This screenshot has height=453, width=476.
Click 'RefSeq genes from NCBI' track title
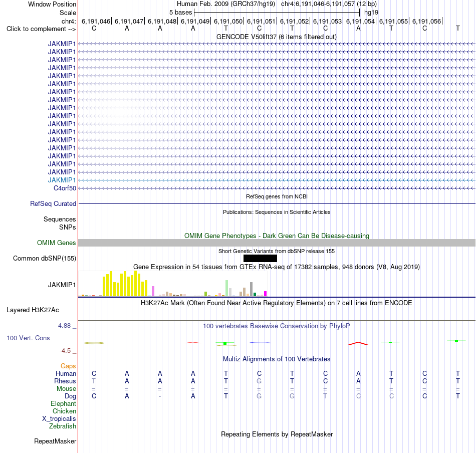click(x=277, y=197)
